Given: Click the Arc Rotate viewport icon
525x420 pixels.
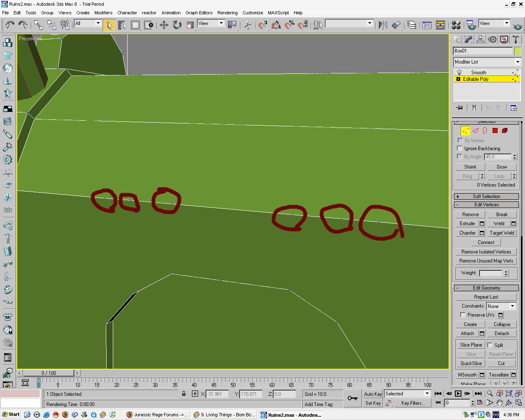Looking at the screenshot, I should 509,403.
